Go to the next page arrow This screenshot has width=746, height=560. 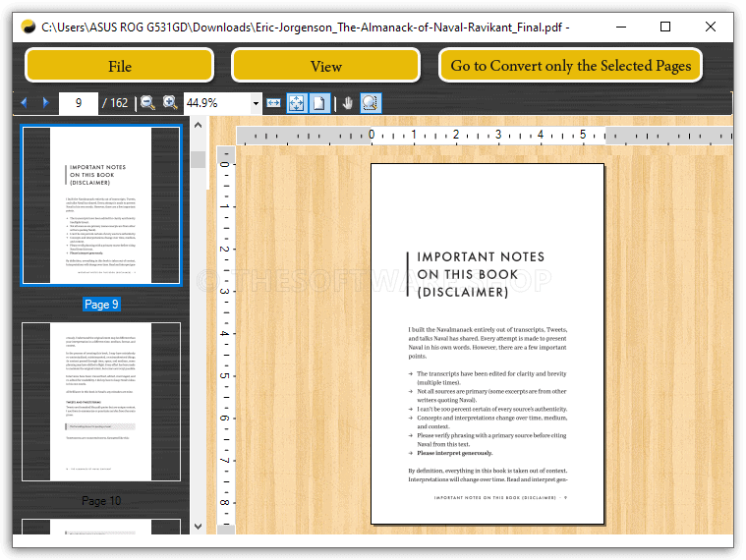pyautogui.click(x=45, y=103)
